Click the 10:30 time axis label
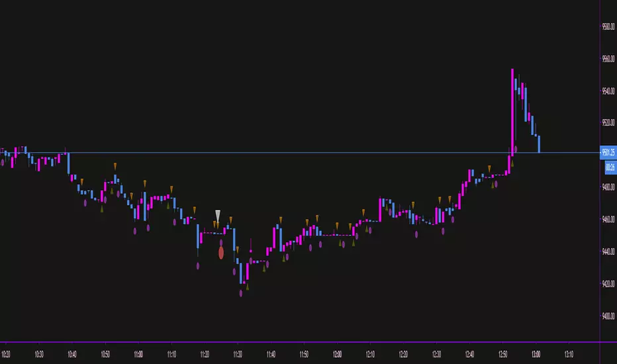 pyautogui.click(x=39, y=354)
